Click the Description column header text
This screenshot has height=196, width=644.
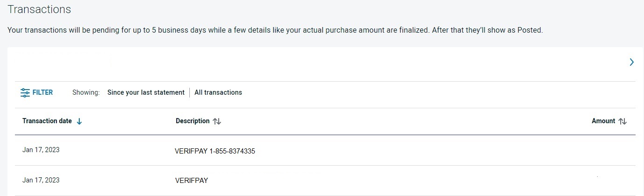coord(193,121)
